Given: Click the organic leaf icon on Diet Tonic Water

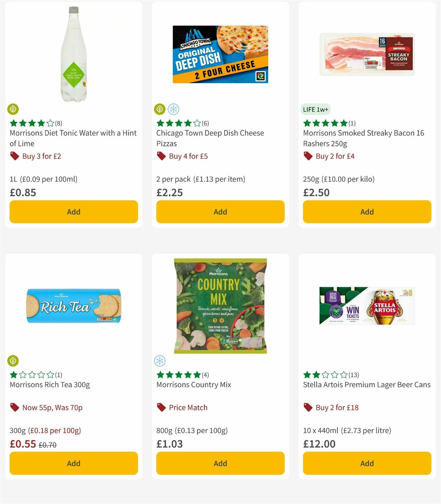Looking at the screenshot, I should (x=13, y=110).
